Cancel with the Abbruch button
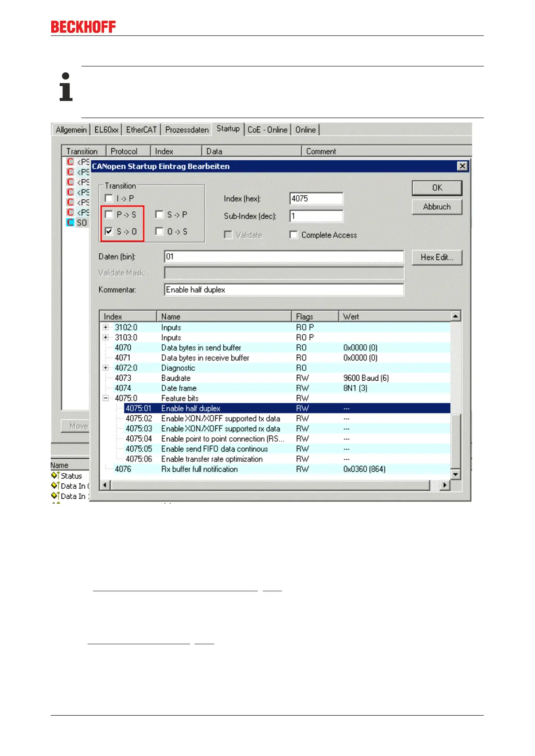Screen dimensions: 535x756 point(437,207)
